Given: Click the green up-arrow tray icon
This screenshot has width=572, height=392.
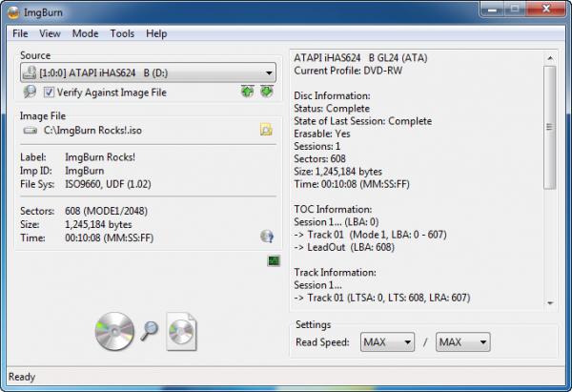Looking at the screenshot, I should [x=247, y=92].
